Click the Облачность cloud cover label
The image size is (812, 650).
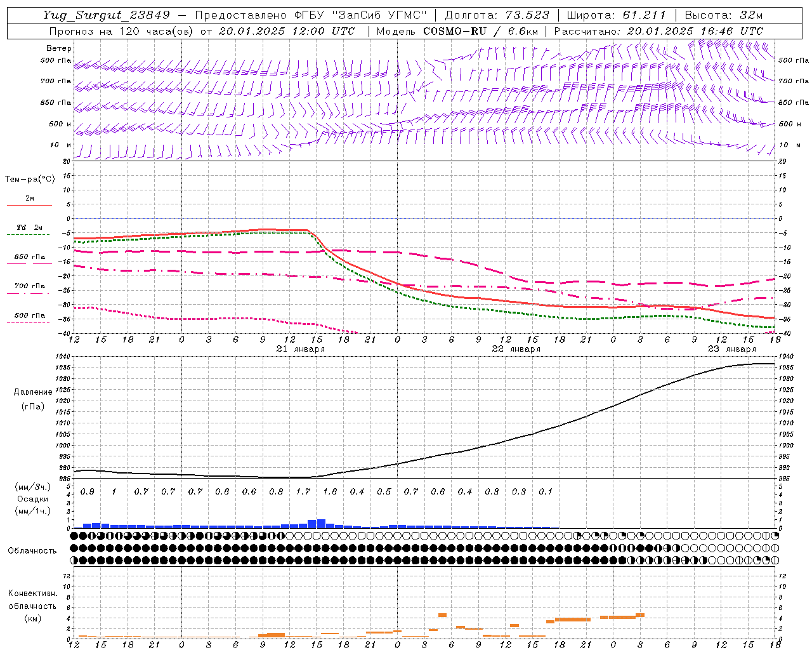32,550
